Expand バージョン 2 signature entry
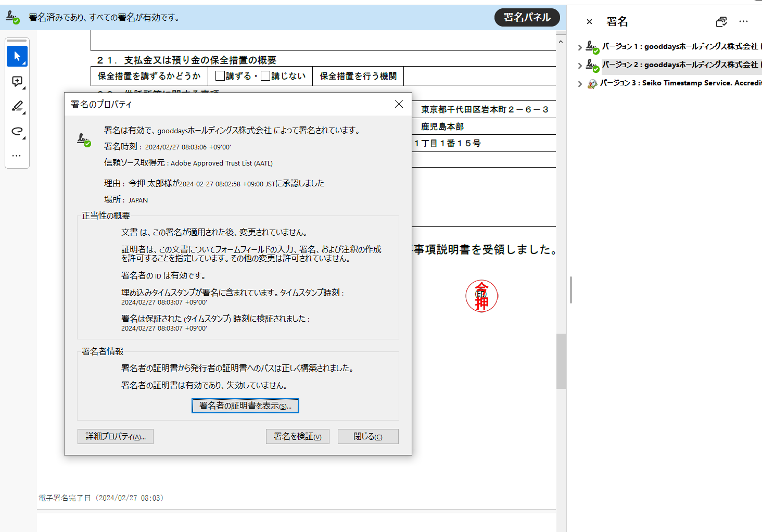 580,66
